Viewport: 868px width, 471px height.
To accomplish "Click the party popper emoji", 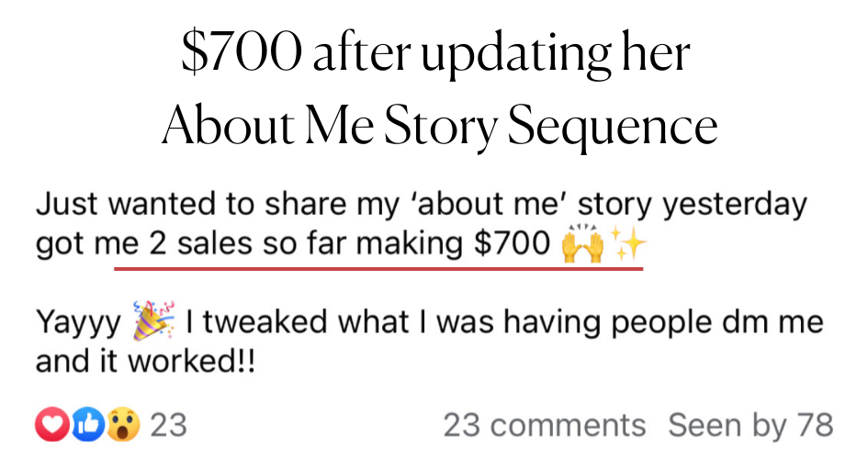I will click(152, 325).
